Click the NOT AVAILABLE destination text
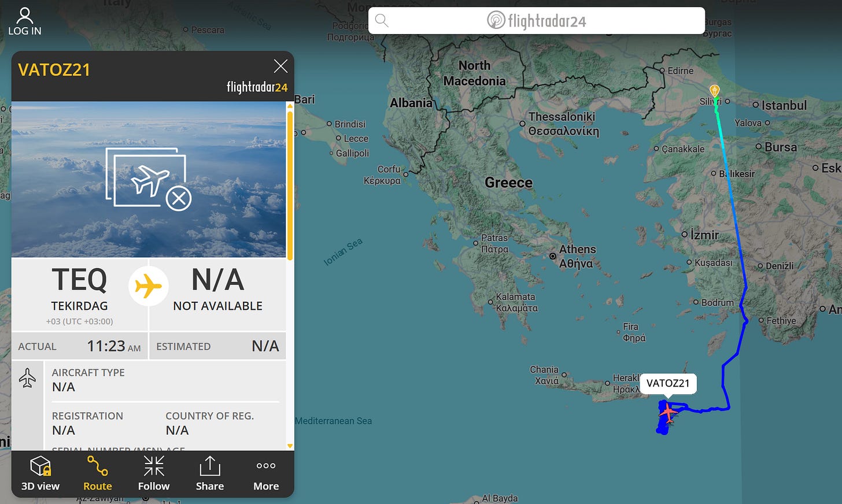This screenshot has width=842, height=504. tap(218, 306)
